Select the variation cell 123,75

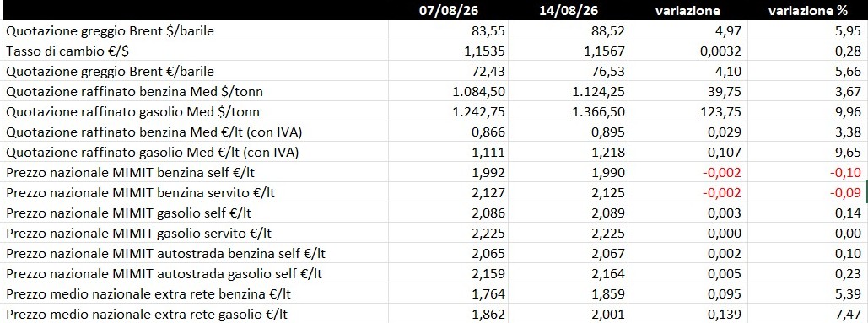[x=688, y=111]
